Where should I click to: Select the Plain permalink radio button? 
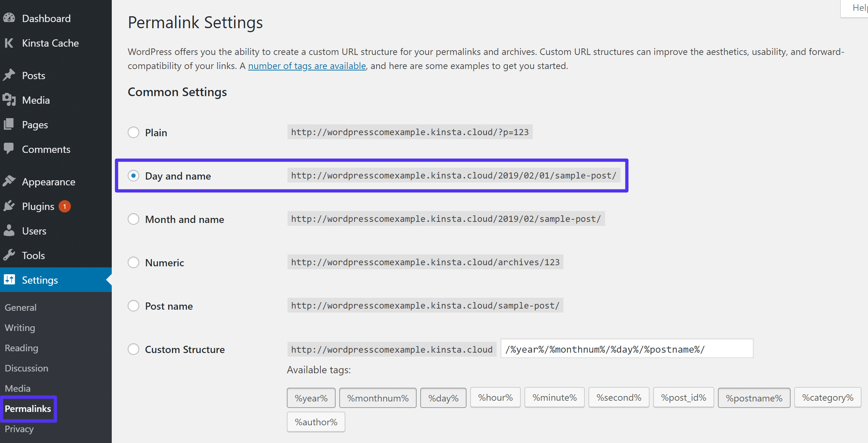133,132
